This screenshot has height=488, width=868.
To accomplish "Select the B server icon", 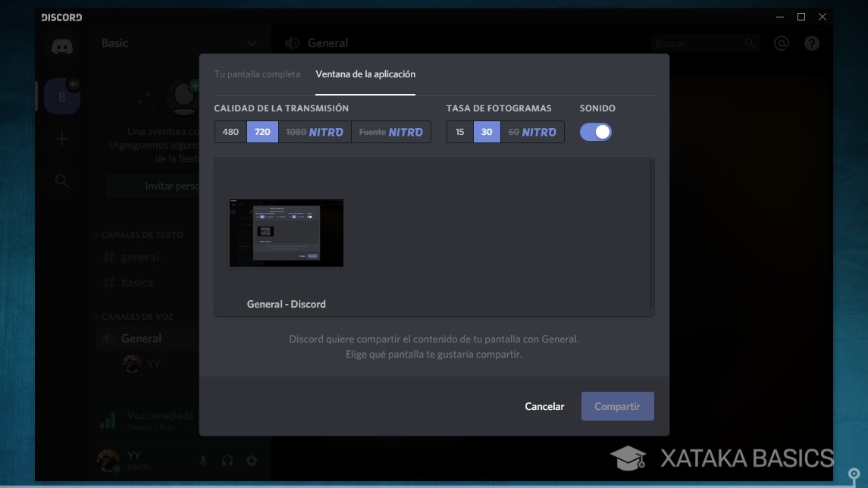I will [x=61, y=95].
